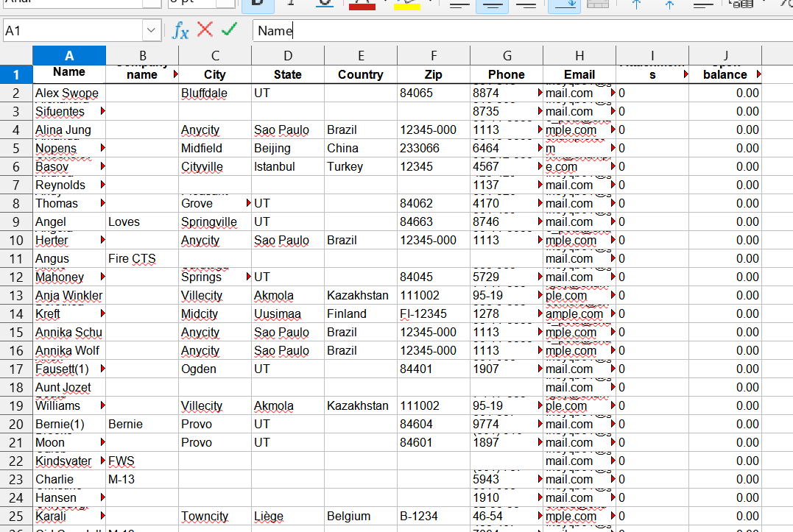Select the cell Liège
This screenshot has width=793, height=532.
coord(288,517)
